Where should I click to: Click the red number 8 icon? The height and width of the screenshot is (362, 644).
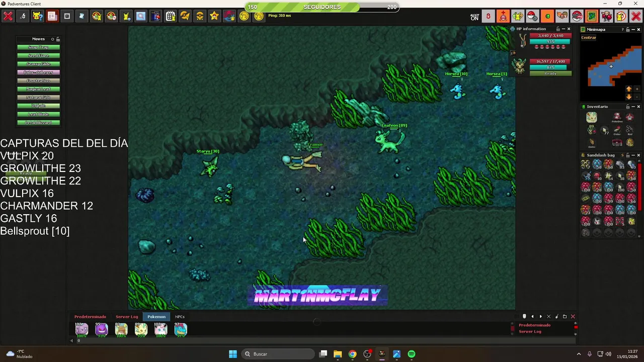(x=488, y=16)
